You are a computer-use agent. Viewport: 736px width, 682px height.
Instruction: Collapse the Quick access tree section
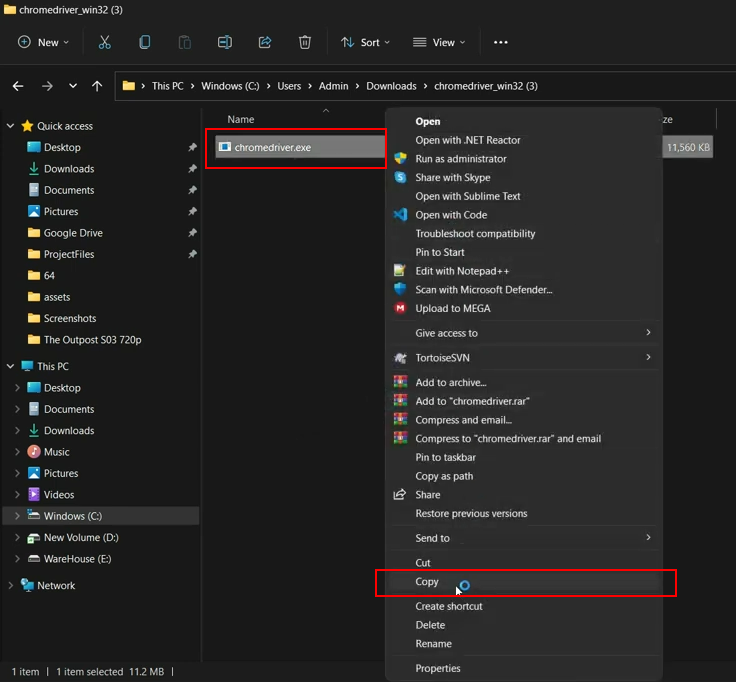pyautogui.click(x=11, y=126)
